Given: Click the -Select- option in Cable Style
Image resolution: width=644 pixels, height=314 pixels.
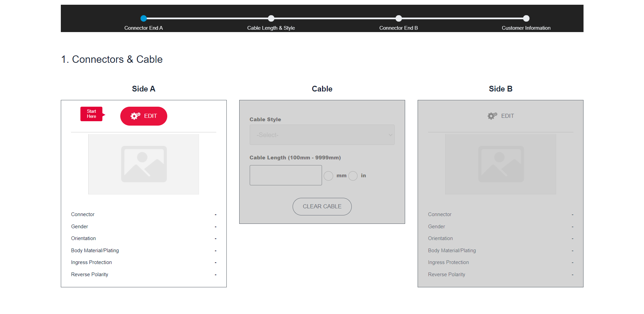Looking at the screenshot, I should pos(267,134).
